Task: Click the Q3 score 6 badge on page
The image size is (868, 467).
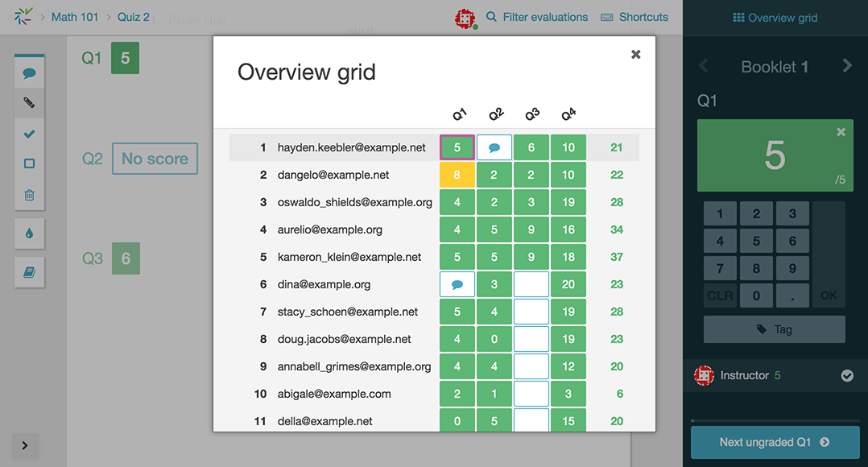Action: tap(126, 258)
